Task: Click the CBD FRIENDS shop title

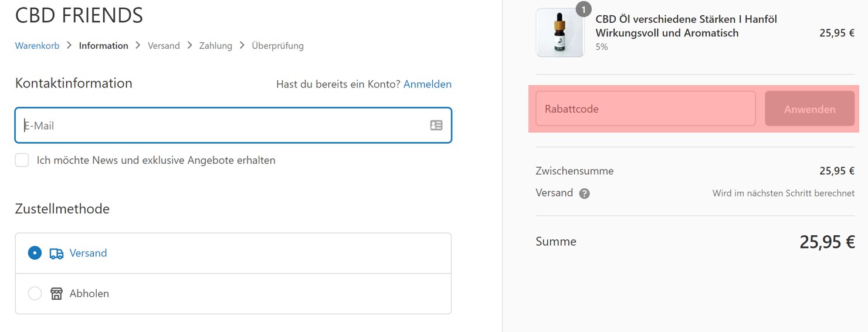Action: 79,15
